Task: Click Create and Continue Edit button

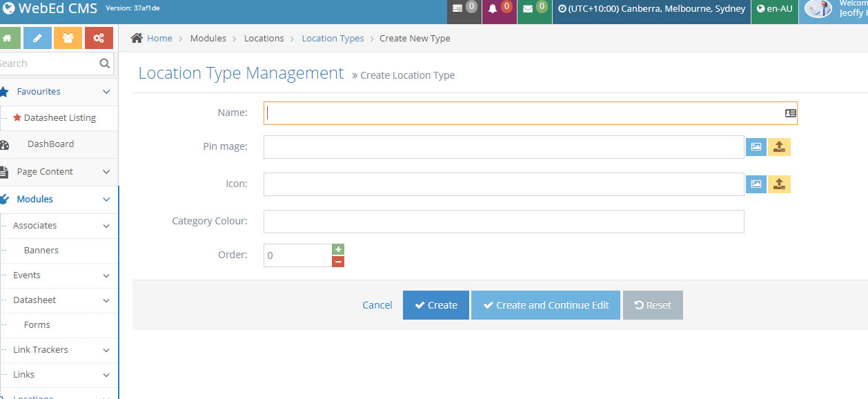Action: [545, 305]
